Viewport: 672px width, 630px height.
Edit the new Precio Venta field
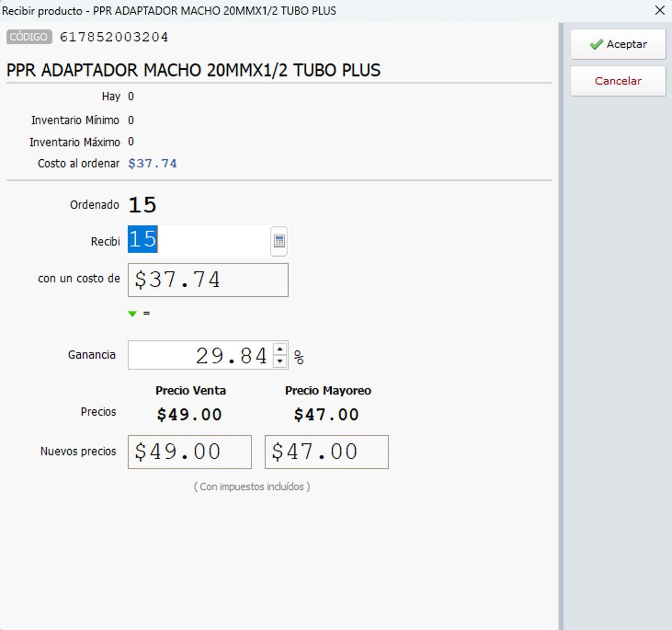pos(189,452)
